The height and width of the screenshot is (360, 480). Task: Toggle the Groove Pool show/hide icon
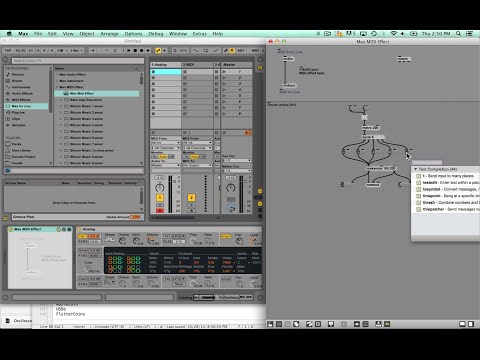coord(6,218)
